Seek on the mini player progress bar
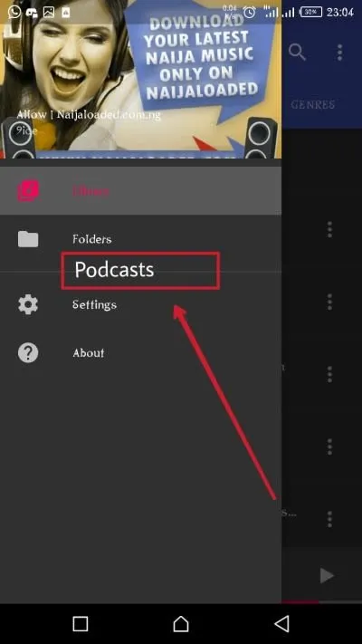Image resolution: width=362 pixels, height=644 pixels. pos(322,602)
